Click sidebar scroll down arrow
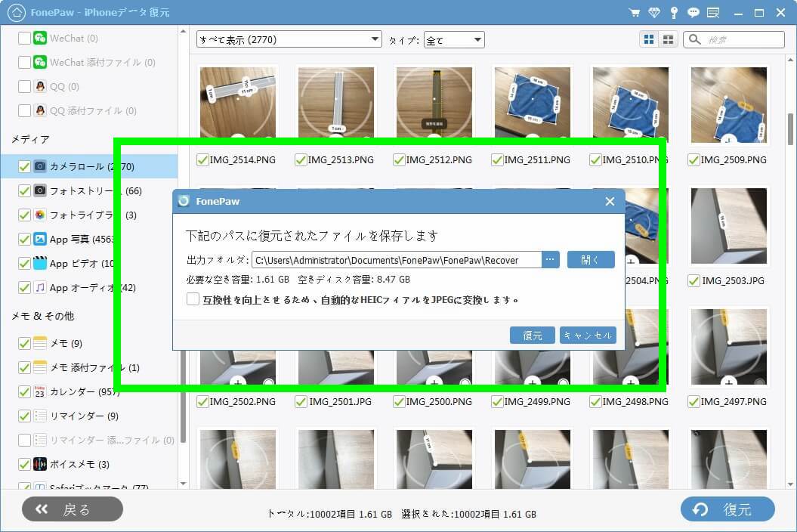797x532 pixels. coord(183,484)
